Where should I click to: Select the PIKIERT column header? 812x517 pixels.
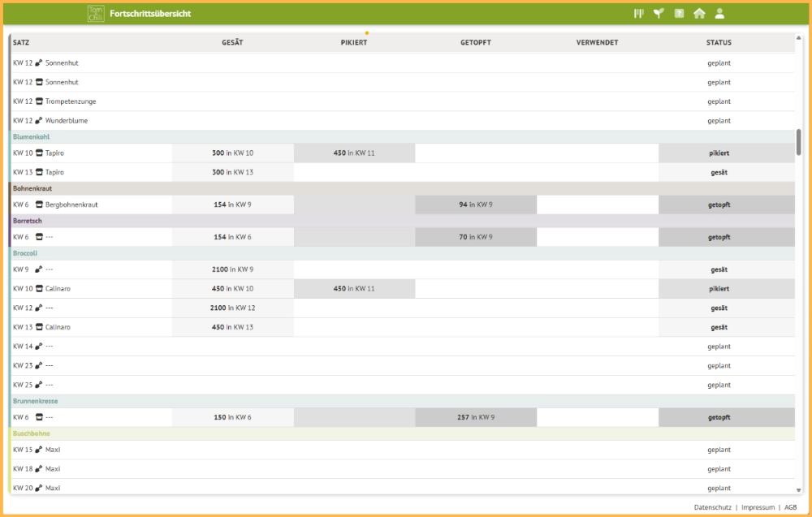(354, 43)
